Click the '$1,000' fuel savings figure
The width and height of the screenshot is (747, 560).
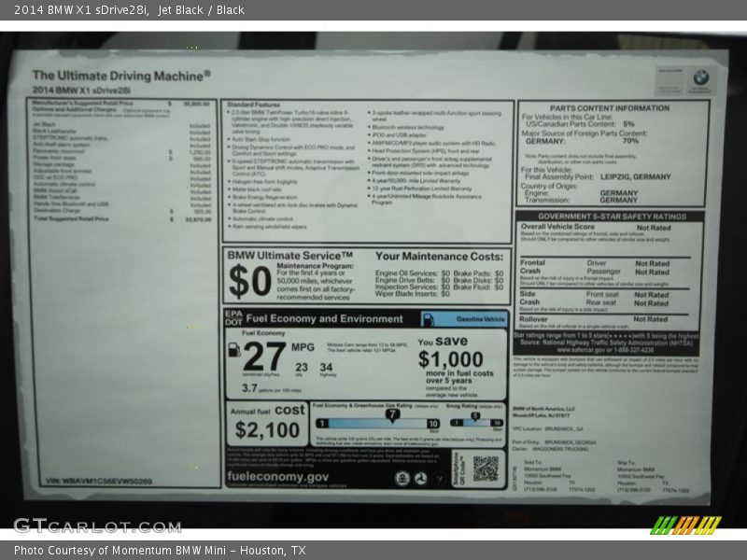(450, 359)
